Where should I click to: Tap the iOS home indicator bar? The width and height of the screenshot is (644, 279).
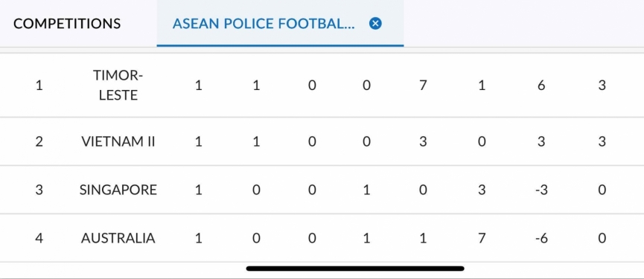(x=355, y=269)
